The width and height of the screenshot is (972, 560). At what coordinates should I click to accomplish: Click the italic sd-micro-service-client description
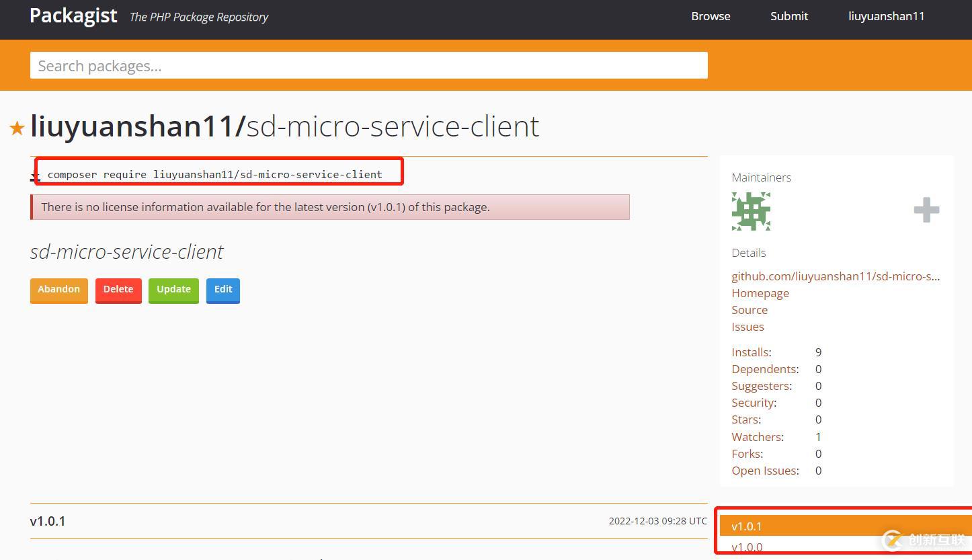coord(126,251)
